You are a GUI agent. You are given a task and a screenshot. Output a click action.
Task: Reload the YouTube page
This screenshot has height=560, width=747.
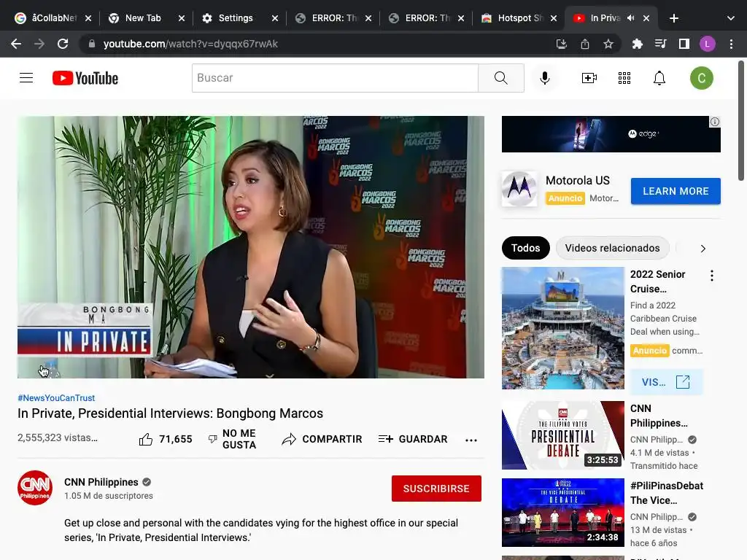click(63, 44)
